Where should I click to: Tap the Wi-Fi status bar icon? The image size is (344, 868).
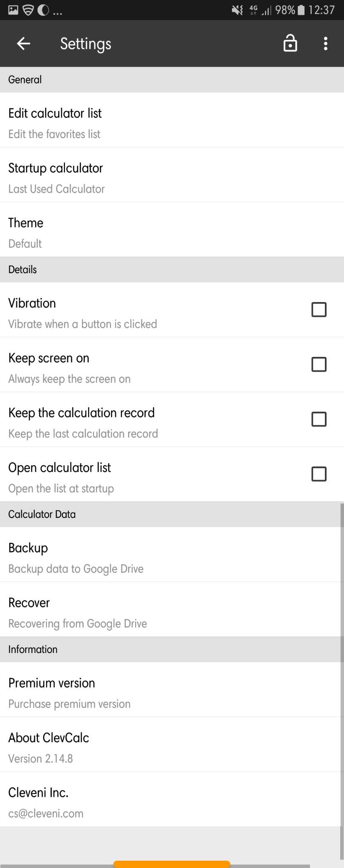28,10
